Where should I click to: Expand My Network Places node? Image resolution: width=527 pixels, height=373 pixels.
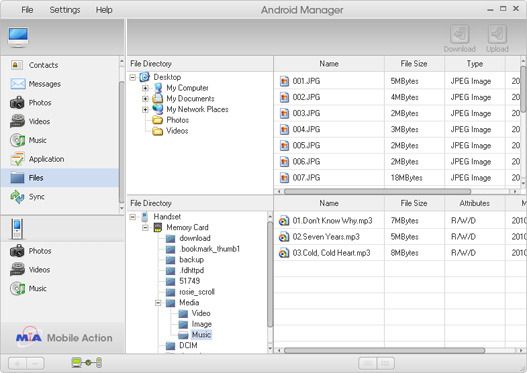click(145, 110)
